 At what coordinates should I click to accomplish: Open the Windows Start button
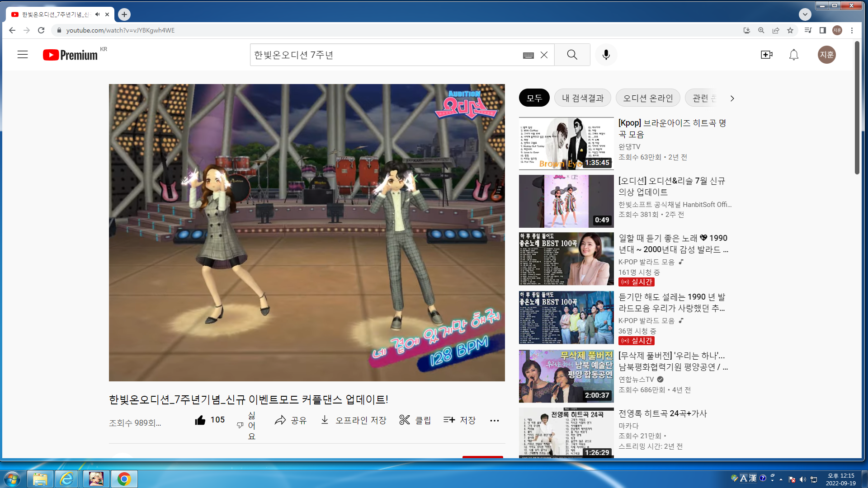[12, 479]
